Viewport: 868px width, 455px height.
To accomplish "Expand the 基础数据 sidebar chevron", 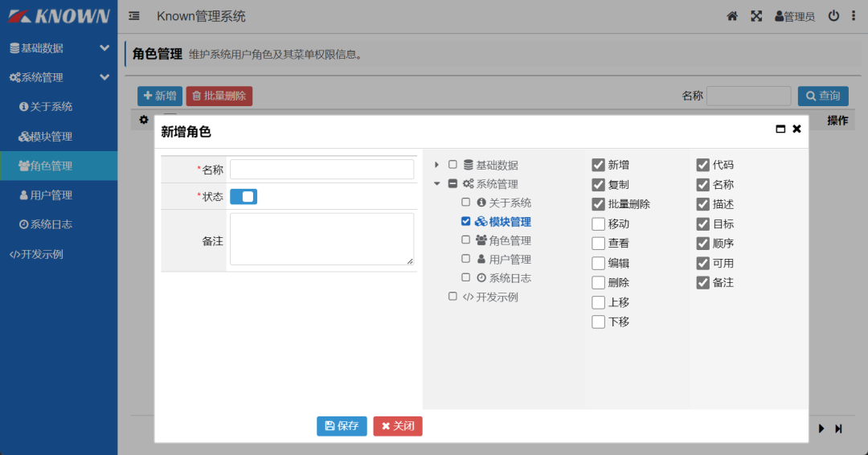I will click(x=104, y=48).
